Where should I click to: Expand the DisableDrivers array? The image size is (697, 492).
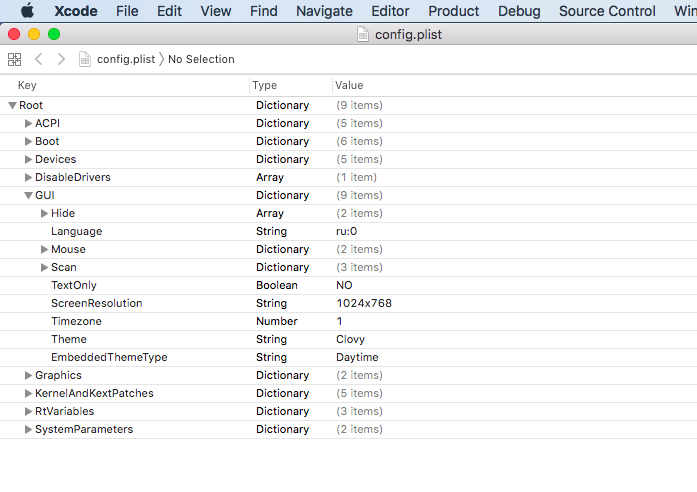tap(28, 177)
